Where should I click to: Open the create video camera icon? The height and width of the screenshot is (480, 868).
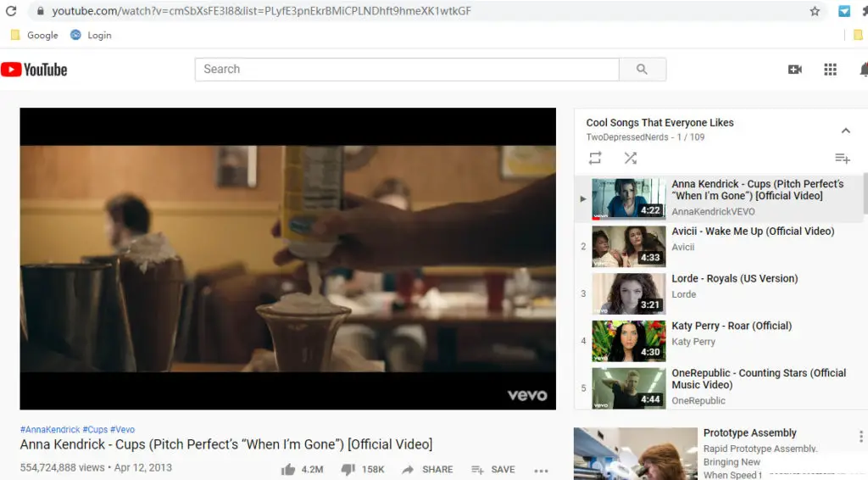tap(795, 70)
